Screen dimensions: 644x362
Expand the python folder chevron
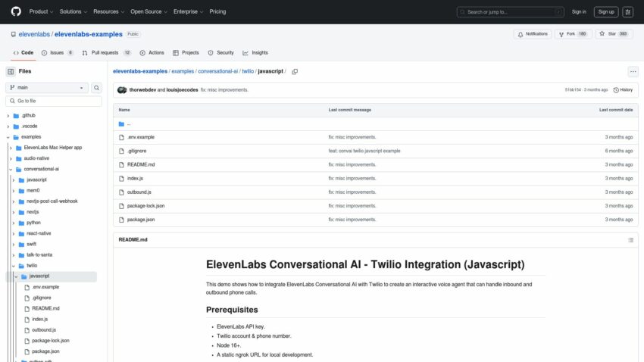[14, 223]
